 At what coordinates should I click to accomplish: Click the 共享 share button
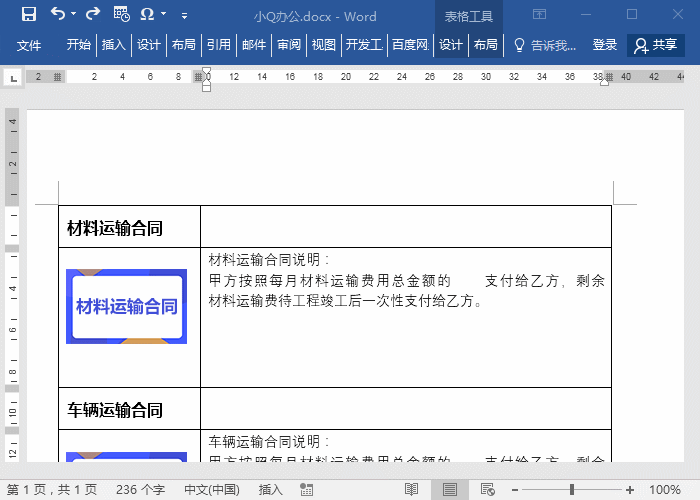(656, 45)
